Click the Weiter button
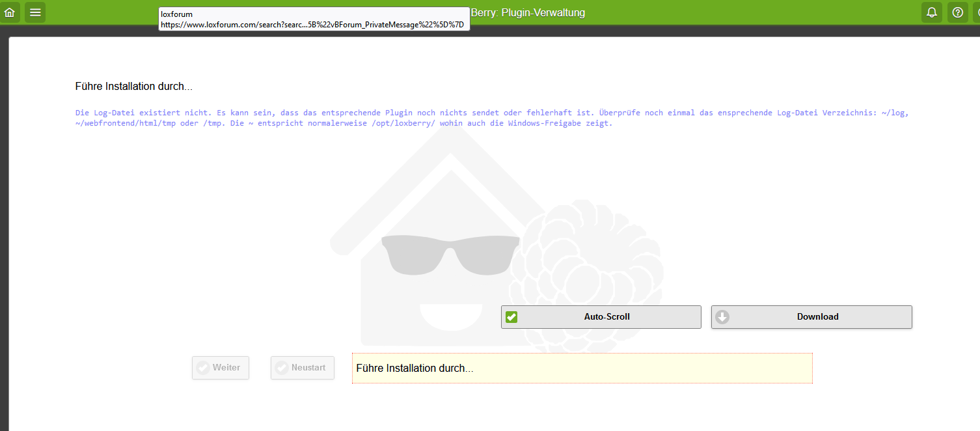Image resolution: width=980 pixels, height=431 pixels. (x=221, y=368)
